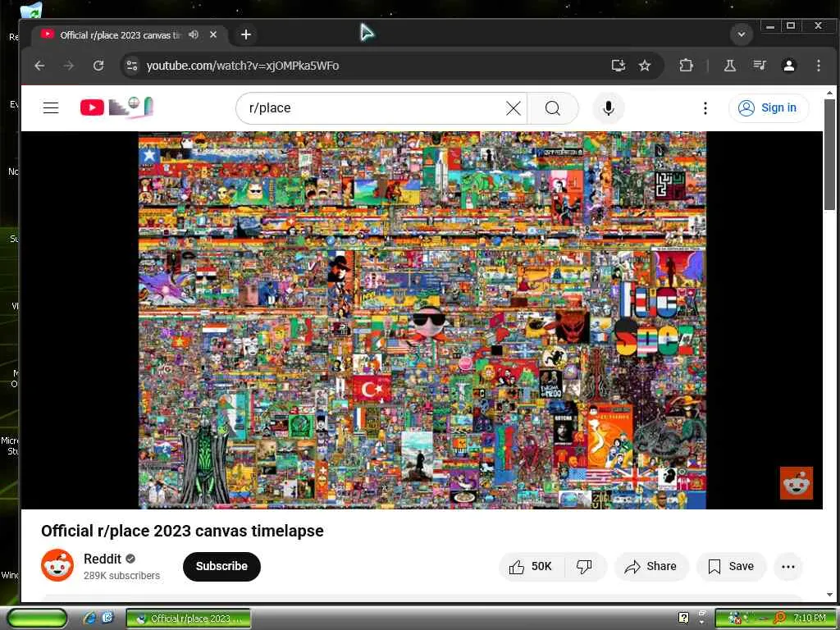
Task: Reload the YouTube page
Action: [98, 66]
